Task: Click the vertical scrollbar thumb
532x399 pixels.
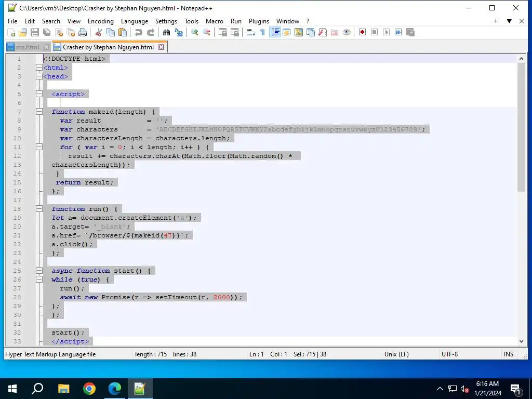Action: (x=521, y=127)
